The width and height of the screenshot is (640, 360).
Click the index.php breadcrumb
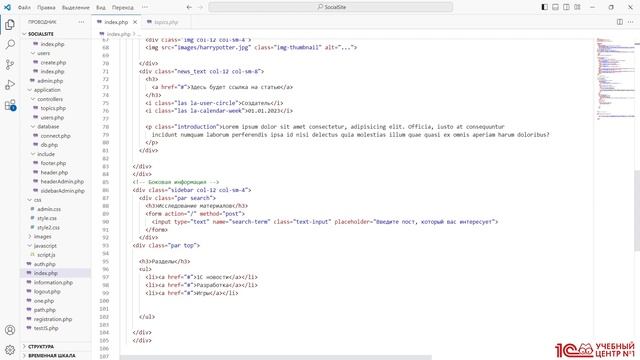[x=118, y=34]
